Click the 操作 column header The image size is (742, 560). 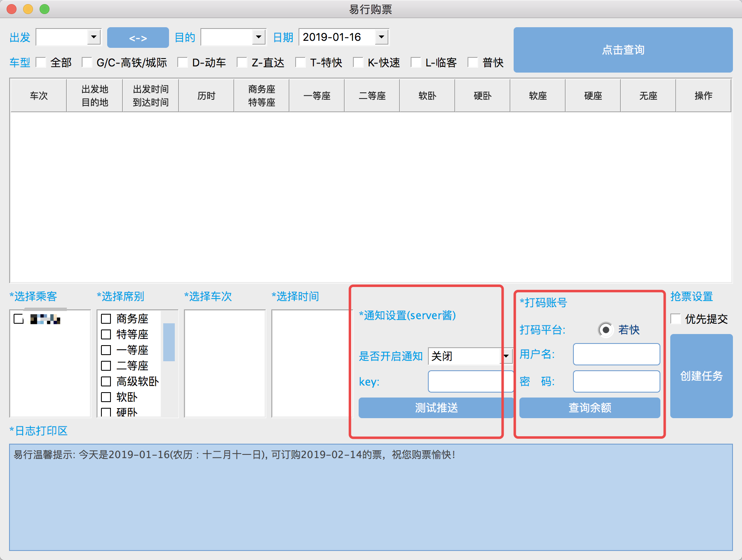(704, 96)
